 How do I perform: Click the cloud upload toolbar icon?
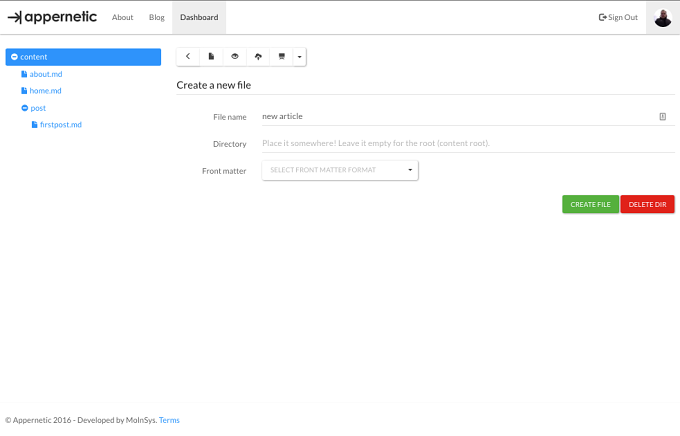(x=258, y=57)
